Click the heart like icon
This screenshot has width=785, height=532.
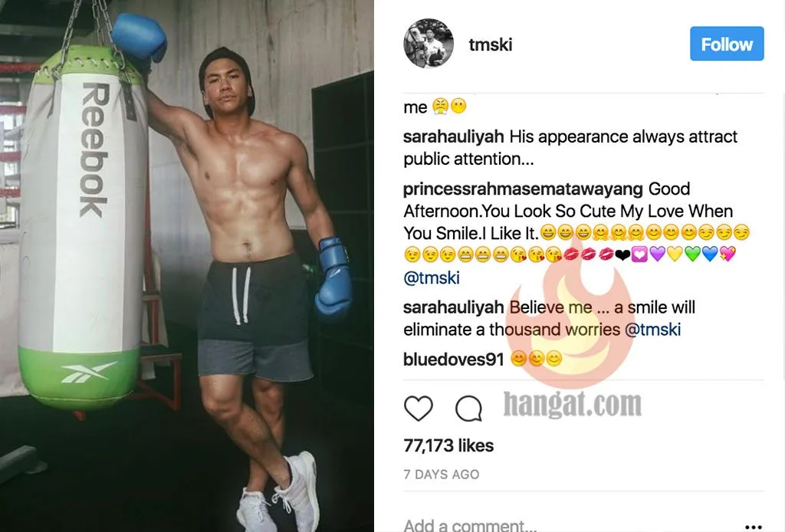418,408
